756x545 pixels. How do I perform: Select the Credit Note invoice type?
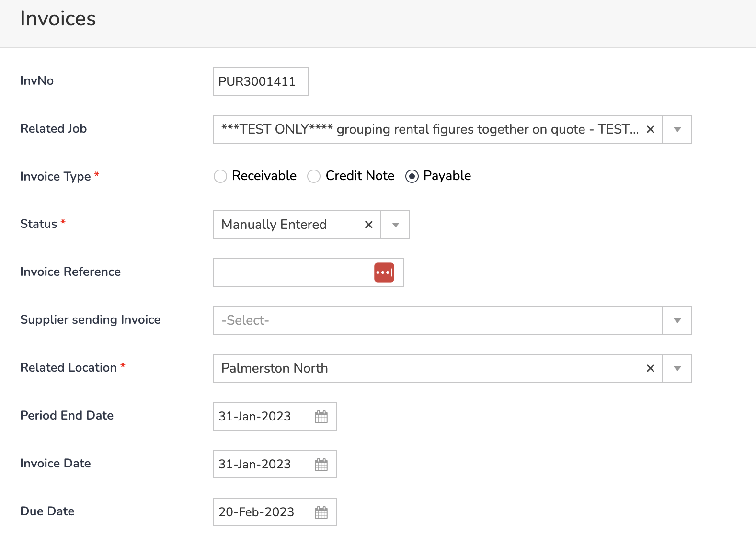(314, 176)
